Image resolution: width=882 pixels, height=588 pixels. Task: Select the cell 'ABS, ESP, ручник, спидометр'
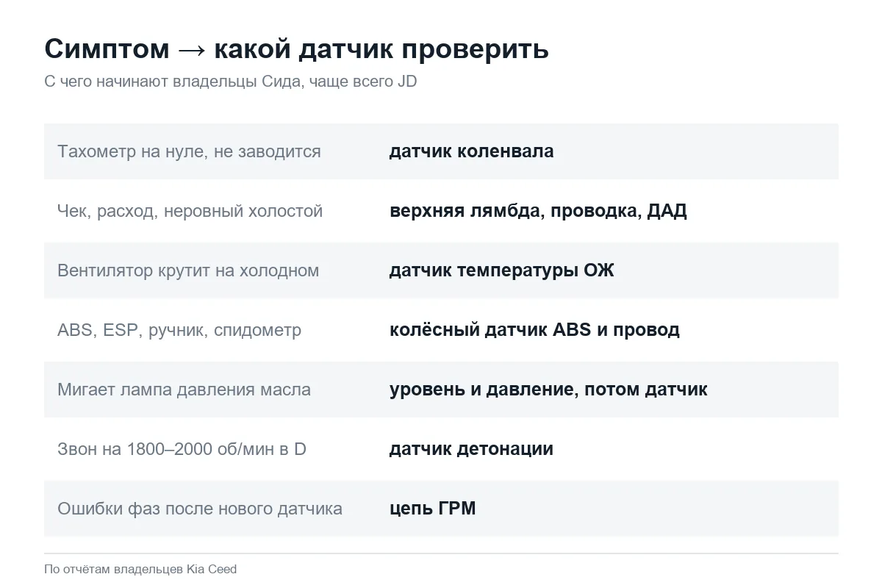179,330
